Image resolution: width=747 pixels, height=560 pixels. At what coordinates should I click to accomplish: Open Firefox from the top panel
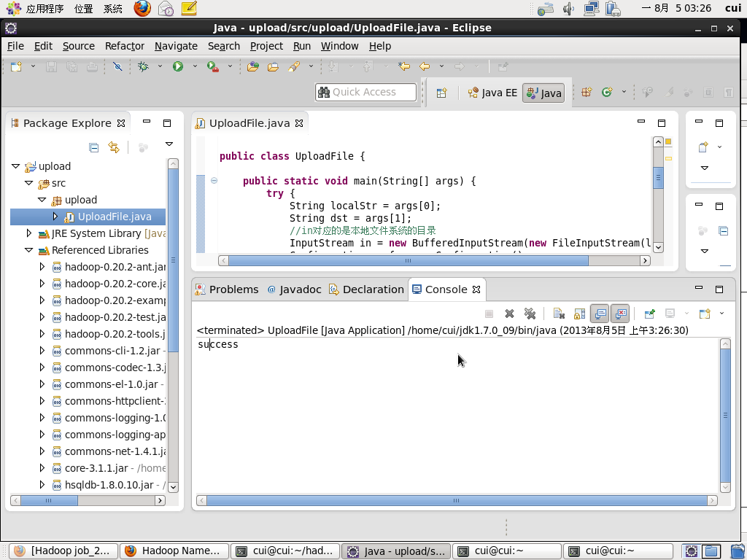click(142, 9)
